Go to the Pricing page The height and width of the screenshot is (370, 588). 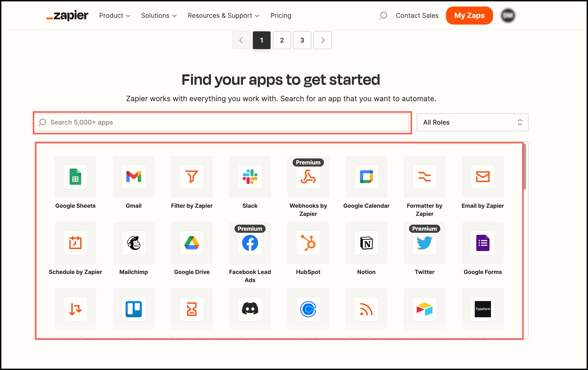click(x=281, y=16)
